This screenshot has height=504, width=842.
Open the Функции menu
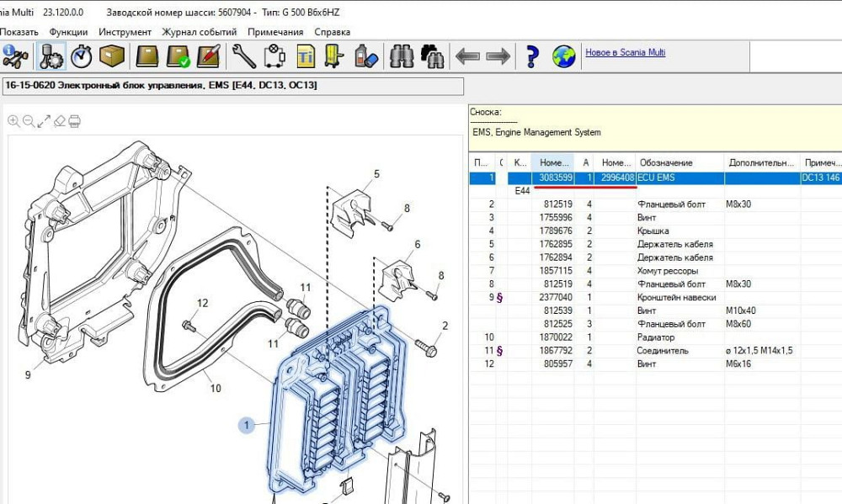point(71,31)
